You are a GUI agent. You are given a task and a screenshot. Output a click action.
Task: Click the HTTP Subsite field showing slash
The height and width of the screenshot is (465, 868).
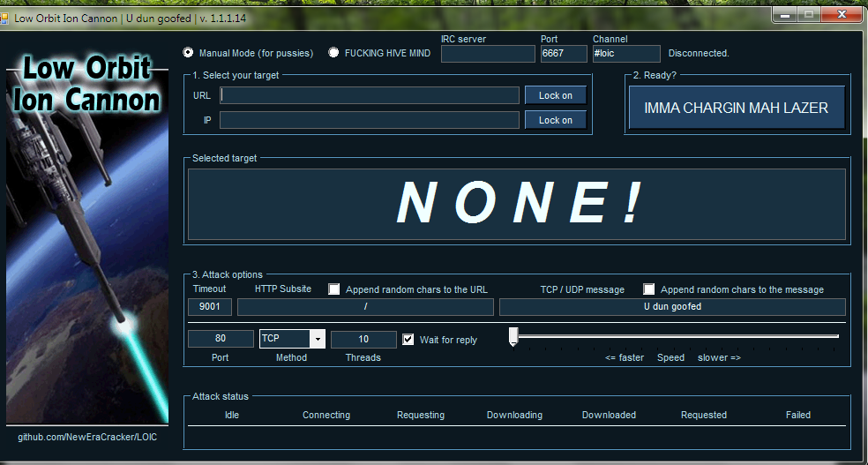tap(365, 307)
